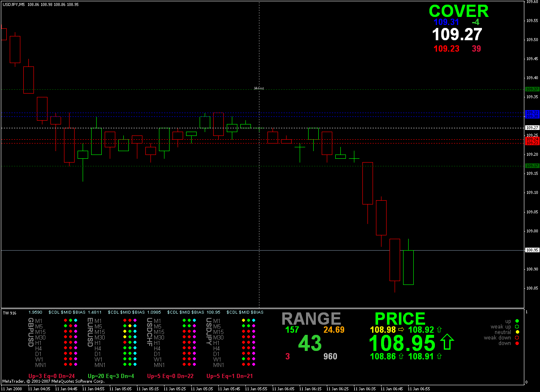This screenshot has height=392, width=540.
Task: Click the large green 108.95 price readout
Action: click(402, 343)
